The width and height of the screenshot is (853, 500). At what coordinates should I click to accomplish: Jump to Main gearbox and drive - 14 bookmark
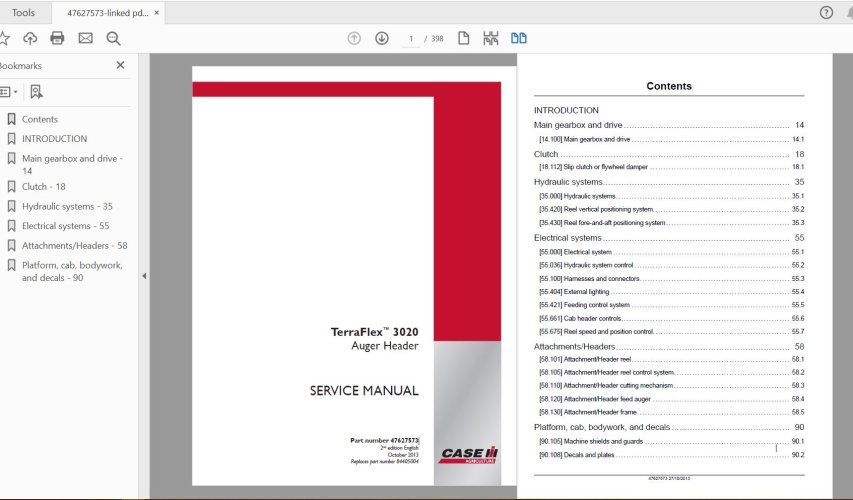[72, 164]
